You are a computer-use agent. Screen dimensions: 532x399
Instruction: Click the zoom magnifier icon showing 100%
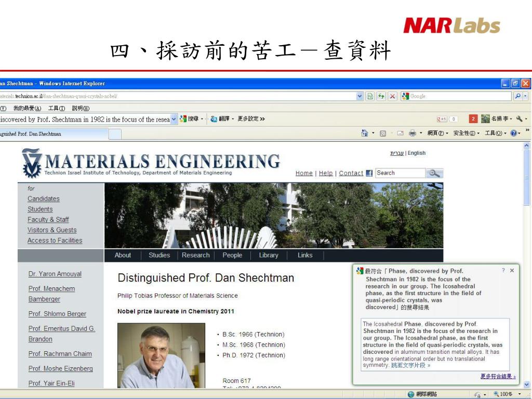point(496,394)
